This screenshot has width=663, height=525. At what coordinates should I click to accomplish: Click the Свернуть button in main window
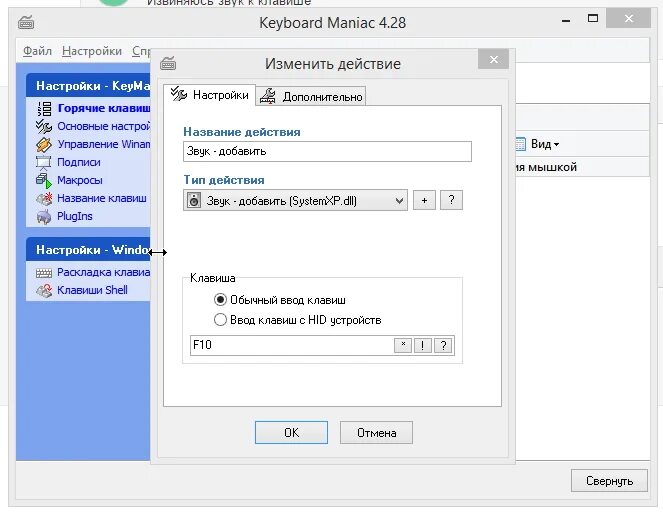pyautogui.click(x=609, y=481)
